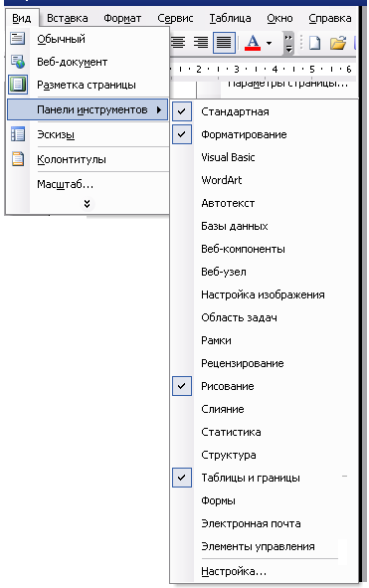Screen dimensions: 369x588
Task: Open font color dropdown arrow
Action: pos(269,43)
